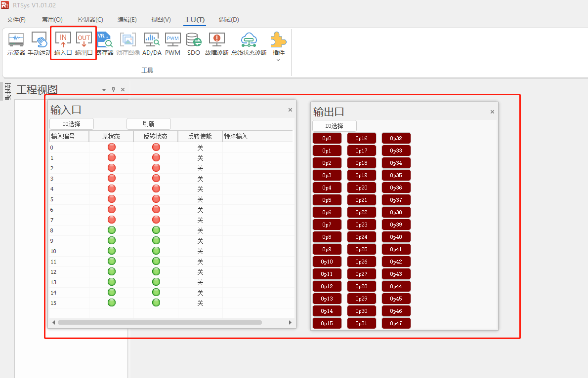Open the output port (输出口) tool

click(x=84, y=44)
